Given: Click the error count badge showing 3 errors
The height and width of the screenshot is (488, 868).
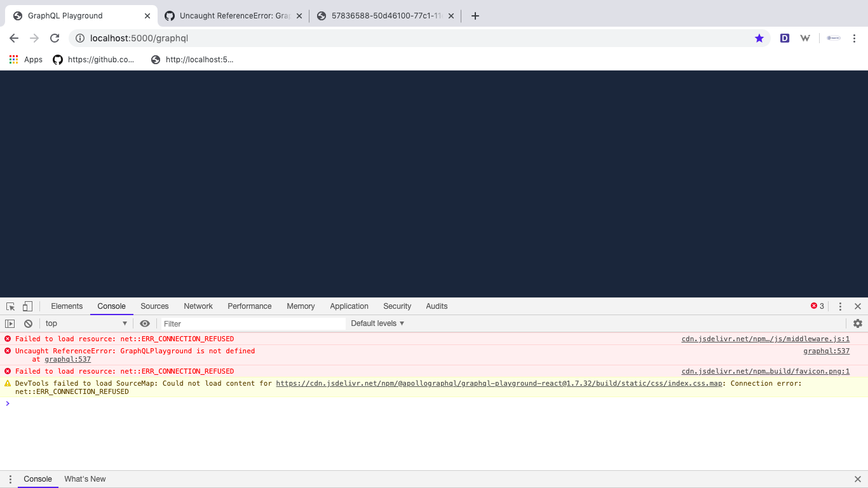Looking at the screenshot, I should click(817, 306).
